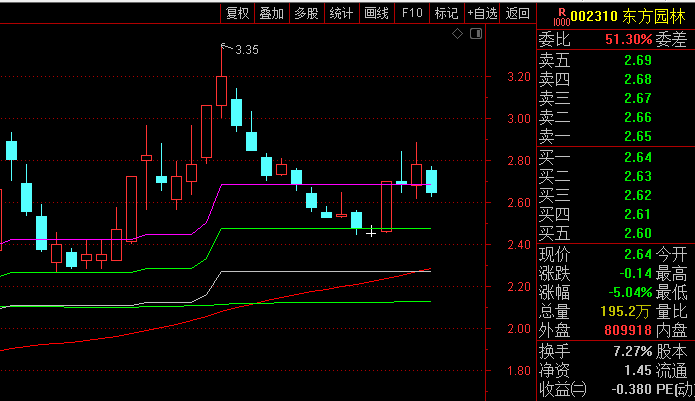This screenshot has height=401, width=695.
Task: Click the 收益(三) earnings label
Action: [x=564, y=389]
